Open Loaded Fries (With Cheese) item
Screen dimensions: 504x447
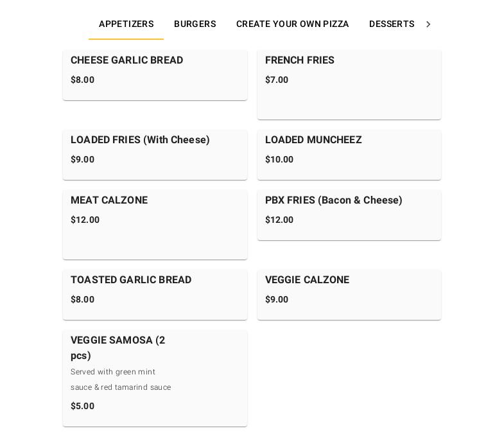[x=140, y=140]
